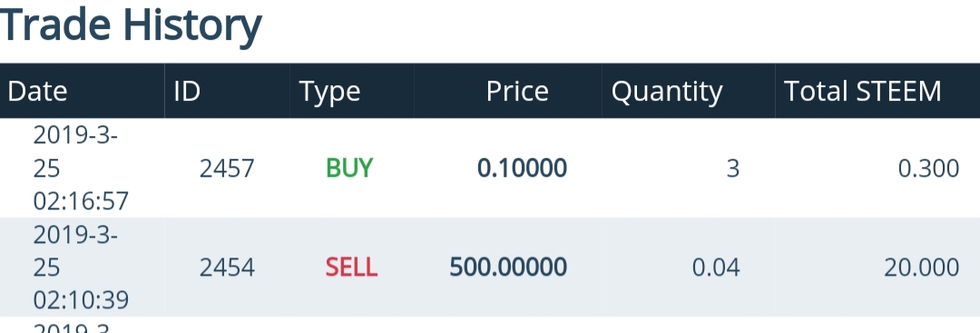Click quantity 3 in BUY row
This screenshot has width=980, height=333.
[733, 168]
